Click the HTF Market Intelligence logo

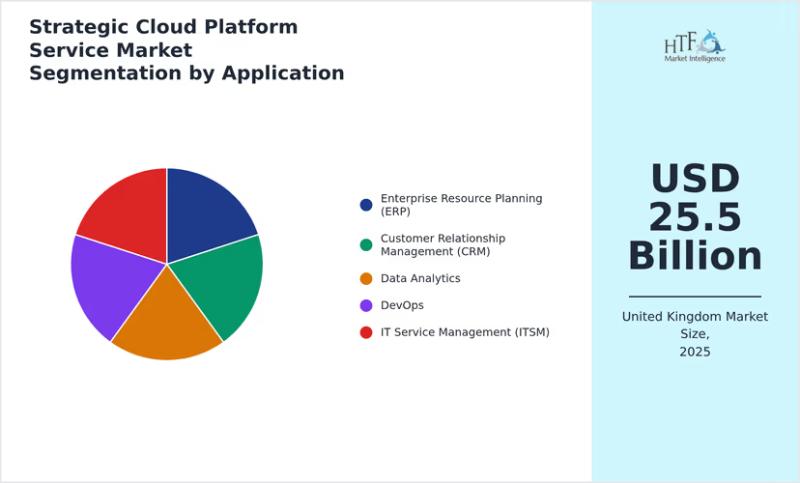click(695, 43)
